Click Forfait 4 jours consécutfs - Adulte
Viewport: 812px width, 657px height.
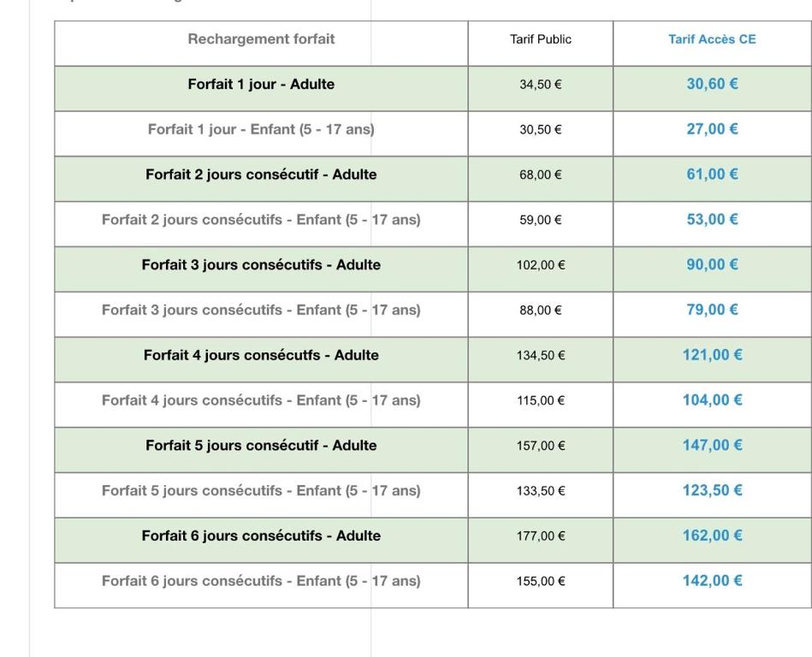[x=261, y=355]
